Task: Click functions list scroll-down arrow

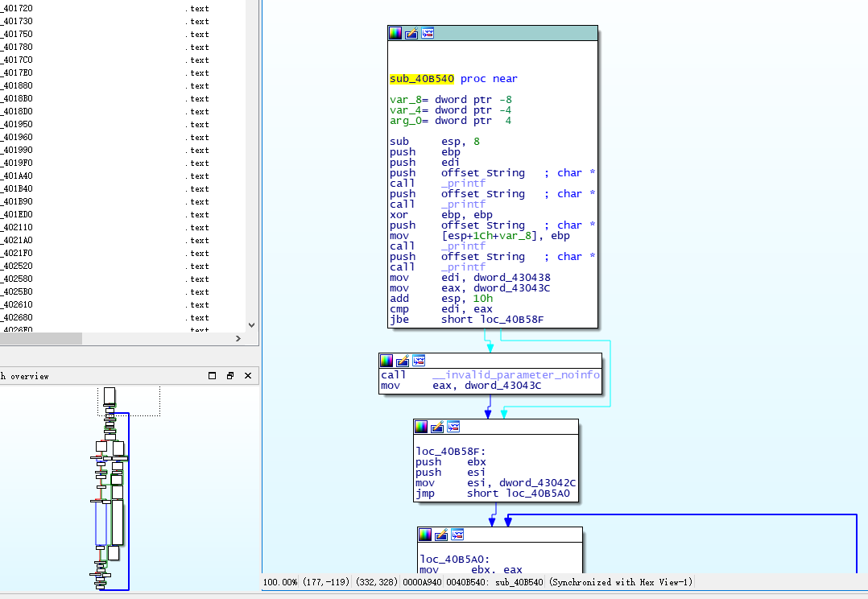Action: (x=252, y=325)
